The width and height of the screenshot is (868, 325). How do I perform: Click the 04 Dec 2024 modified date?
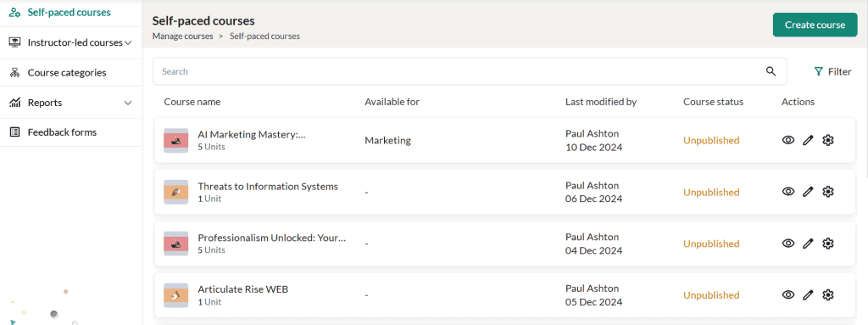pyautogui.click(x=593, y=250)
